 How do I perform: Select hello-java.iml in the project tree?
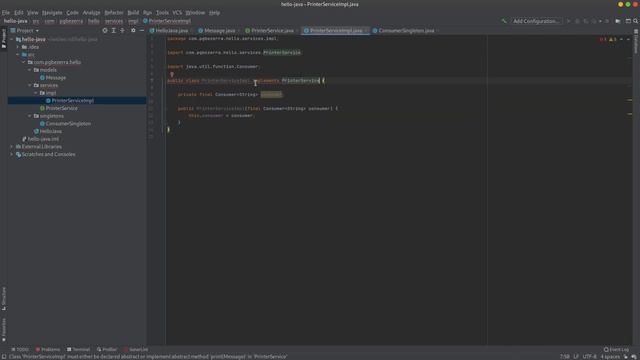click(x=43, y=139)
